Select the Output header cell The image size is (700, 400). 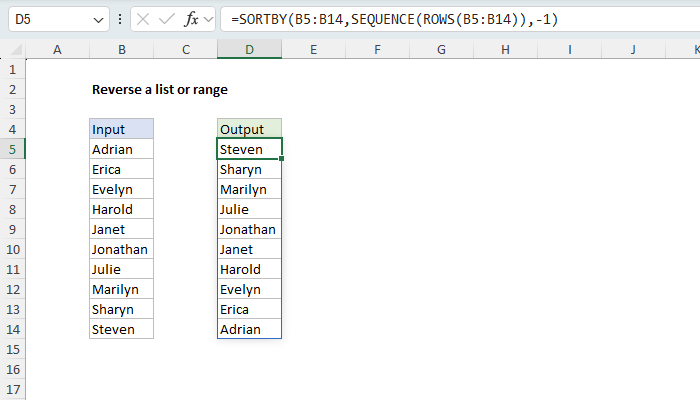pyautogui.click(x=250, y=129)
